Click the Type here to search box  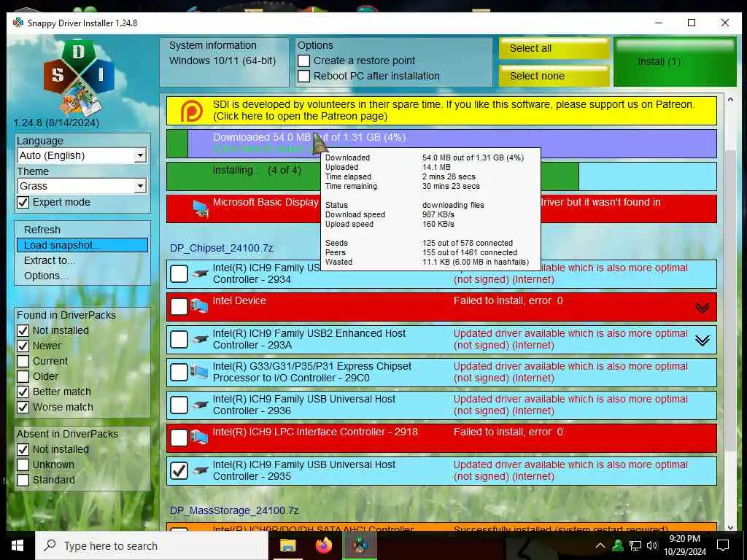tap(152, 545)
